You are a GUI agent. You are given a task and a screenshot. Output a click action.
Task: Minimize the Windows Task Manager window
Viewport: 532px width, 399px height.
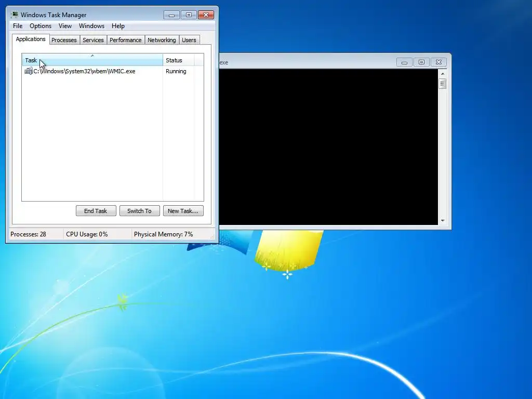pyautogui.click(x=171, y=15)
